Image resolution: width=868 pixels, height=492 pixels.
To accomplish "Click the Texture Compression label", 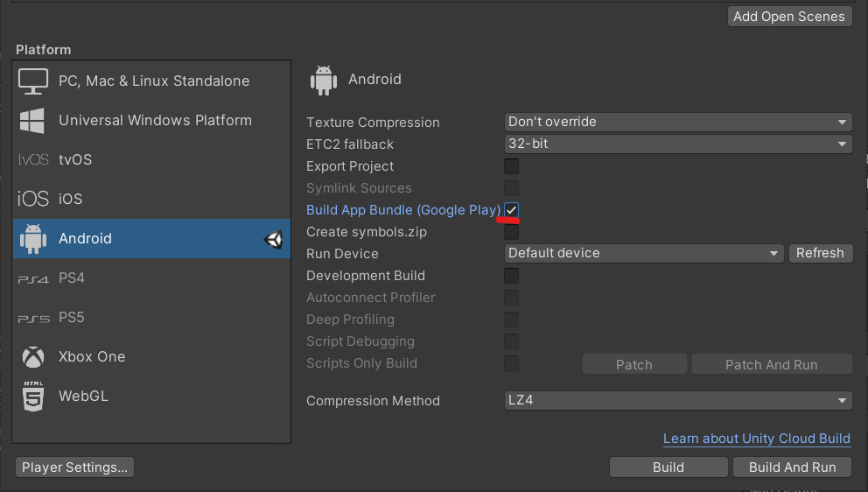I will click(373, 123).
